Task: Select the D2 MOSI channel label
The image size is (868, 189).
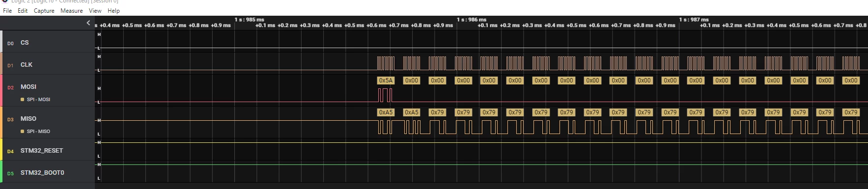Action: 28,87
